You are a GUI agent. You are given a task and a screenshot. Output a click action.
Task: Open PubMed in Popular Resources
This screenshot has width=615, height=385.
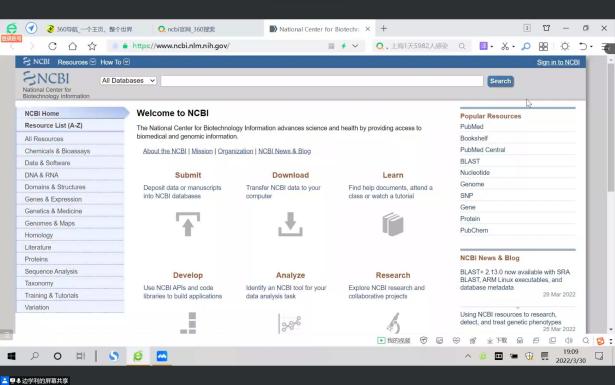pos(471,127)
